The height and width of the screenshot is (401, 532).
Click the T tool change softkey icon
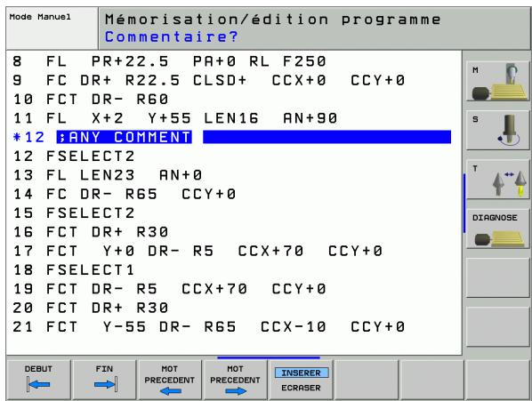click(x=497, y=180)
